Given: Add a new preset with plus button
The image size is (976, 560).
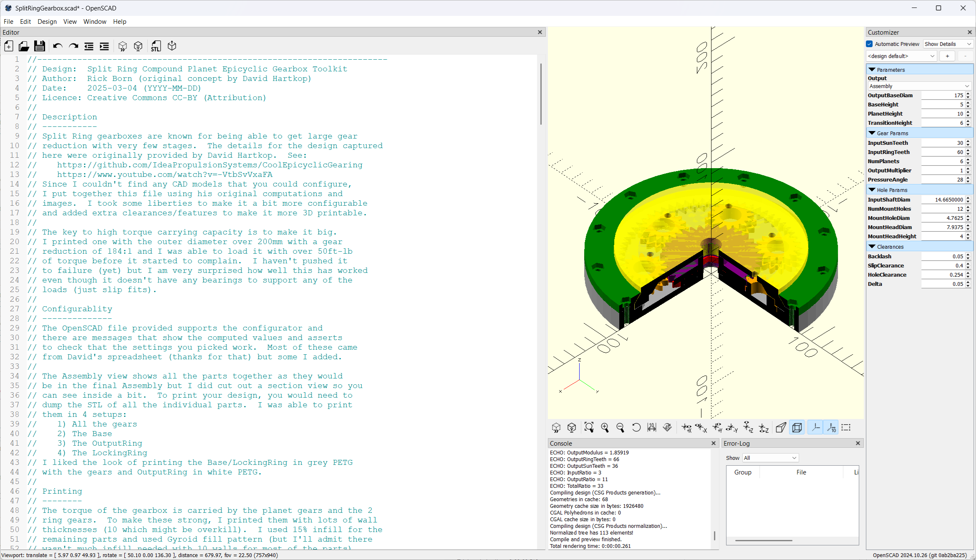Looking at the screenshot, I should pyautogui.click(x=948, y=56).
